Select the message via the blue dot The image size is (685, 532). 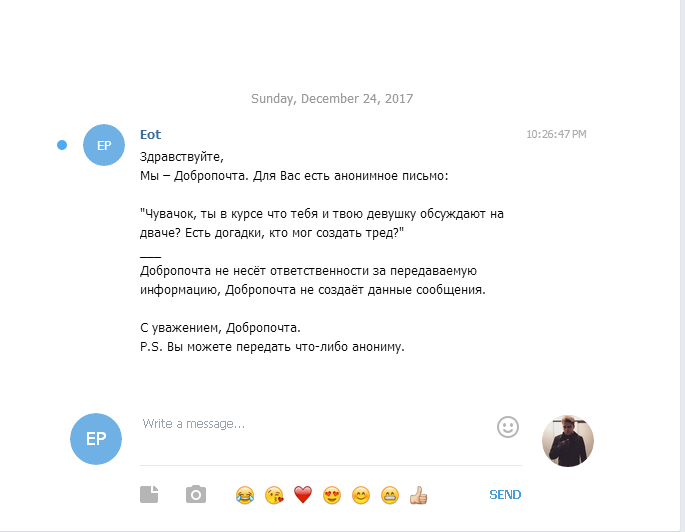(62, 145)
